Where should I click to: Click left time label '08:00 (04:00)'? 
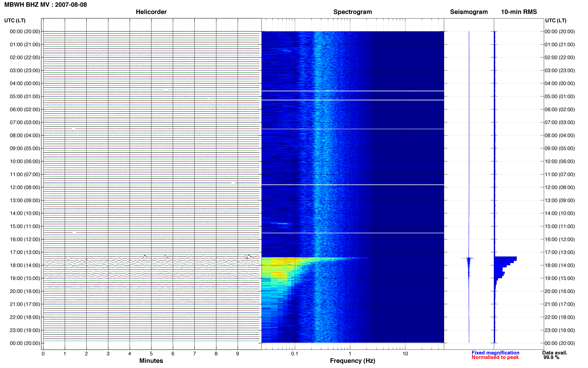coord(25,135)
